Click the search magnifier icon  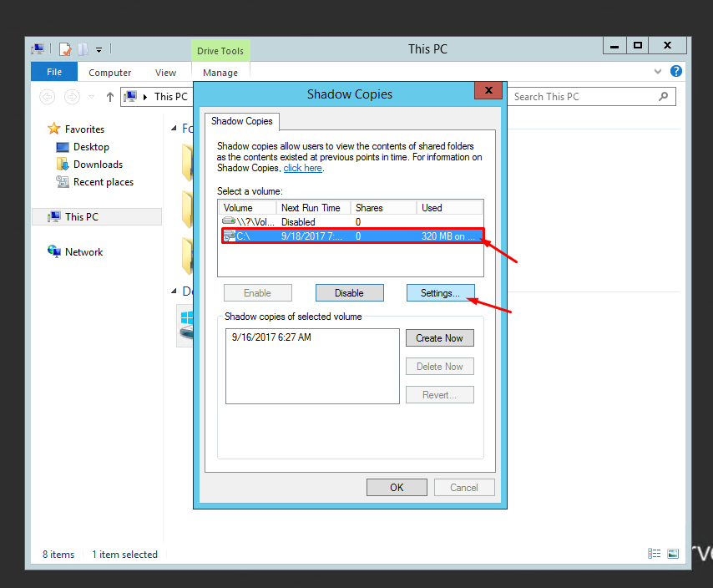click(x=664, y=96)
